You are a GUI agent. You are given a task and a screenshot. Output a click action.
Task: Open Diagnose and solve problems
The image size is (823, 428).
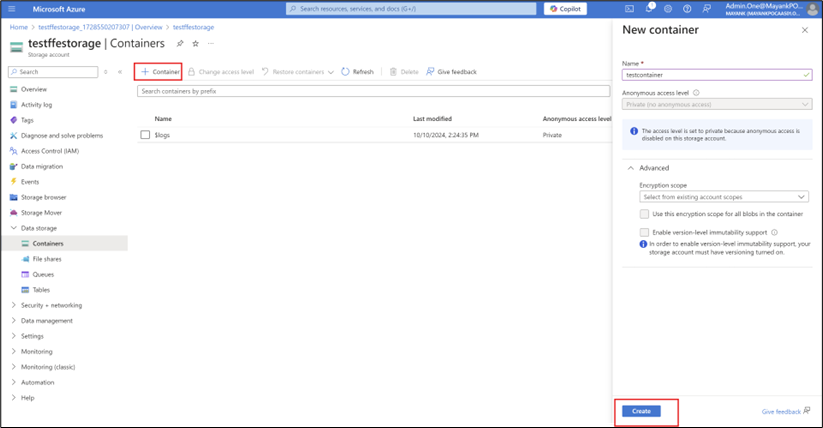[61, 135]
